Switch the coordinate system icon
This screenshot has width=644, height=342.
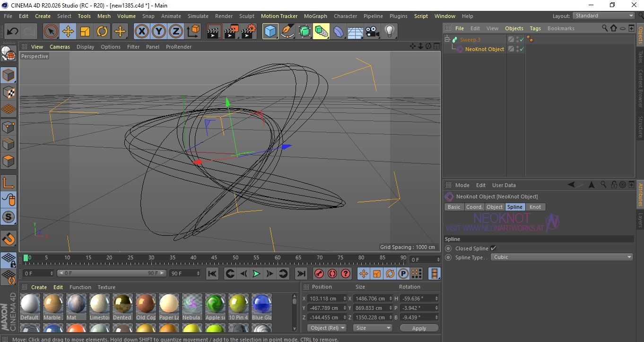(193, 32)
